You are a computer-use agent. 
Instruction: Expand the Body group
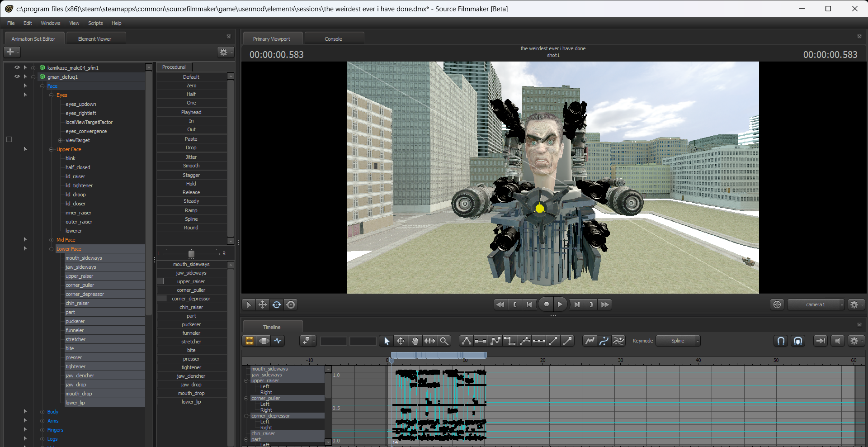pyautogui.click(x=42, y=412)
